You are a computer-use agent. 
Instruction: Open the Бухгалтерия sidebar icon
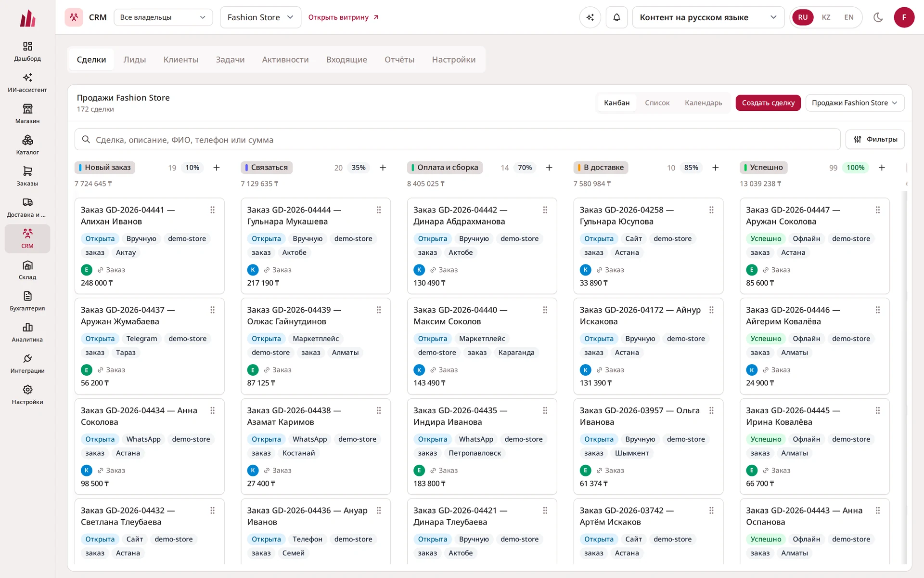click(x=27, y=296)
